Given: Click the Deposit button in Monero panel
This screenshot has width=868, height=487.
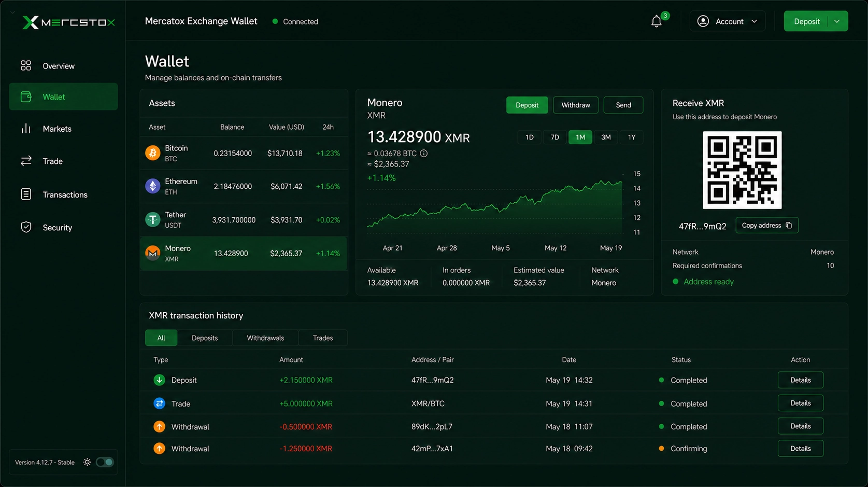Looking at the screenshot, I should pyautogui.click(x=527, y=105).
